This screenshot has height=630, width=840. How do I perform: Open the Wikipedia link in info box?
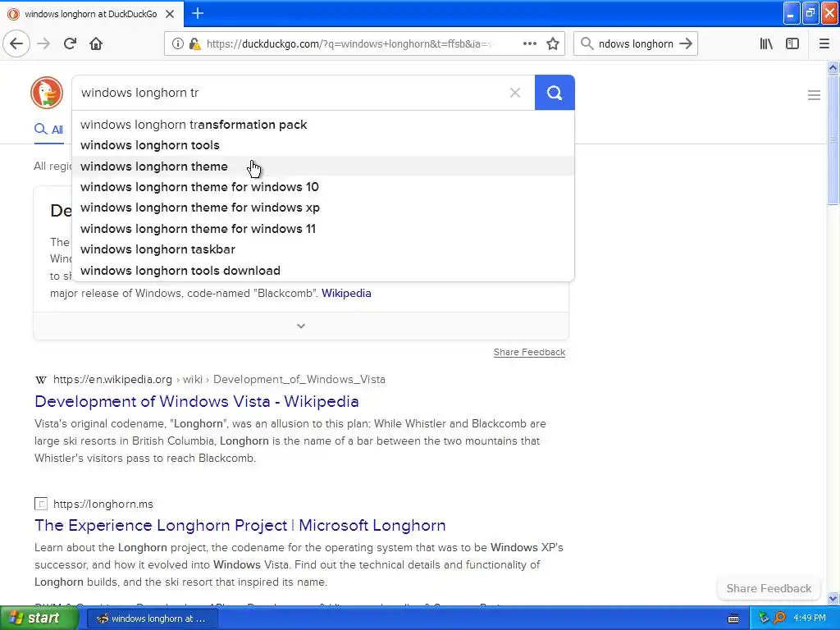click(346, 293)
